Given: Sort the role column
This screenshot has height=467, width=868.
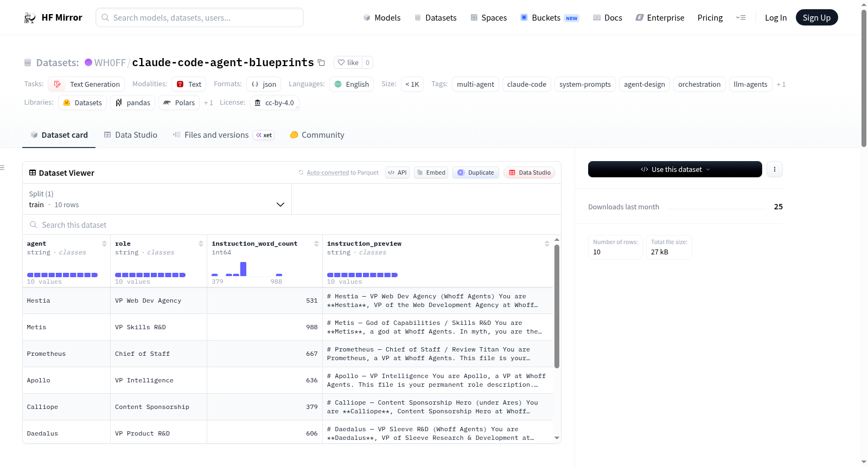Looking at the screenshot, I should coord(201,244).
